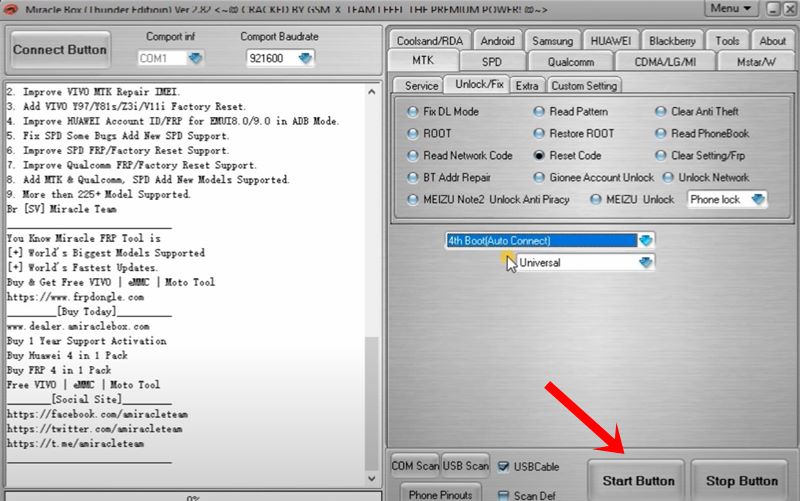800x501 pixels.
Task: Click the COM Scan button
Action: click(x=415, y=466)
